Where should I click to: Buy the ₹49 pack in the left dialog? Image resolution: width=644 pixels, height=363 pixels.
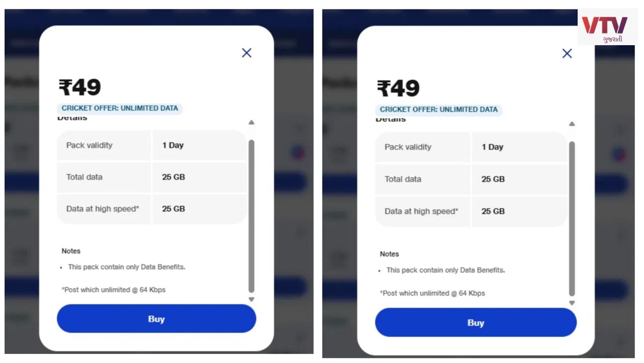156,319
